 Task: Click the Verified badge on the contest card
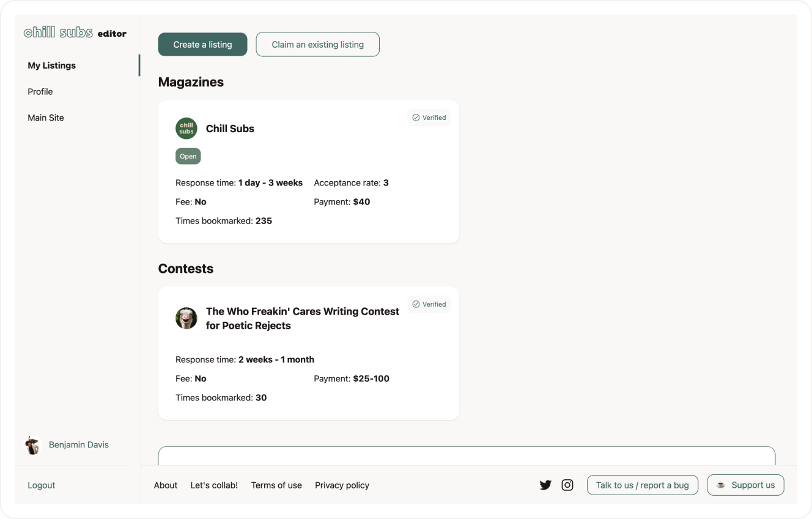(429, 304)
